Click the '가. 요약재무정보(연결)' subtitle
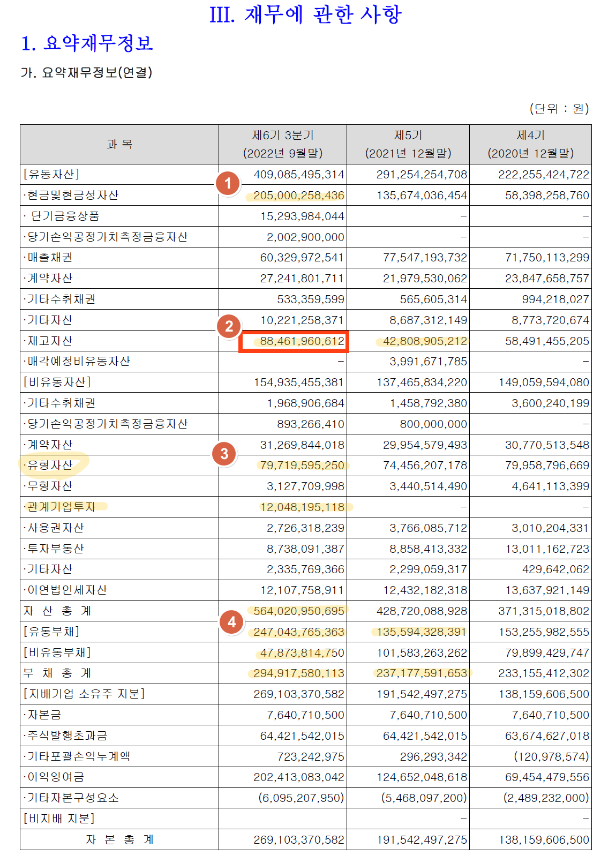The width and height of the screenshot is (616, 863). (x=86, y=72)
